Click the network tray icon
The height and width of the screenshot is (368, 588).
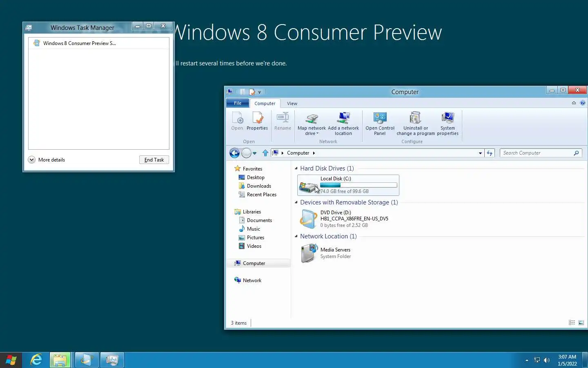(537, 360)
